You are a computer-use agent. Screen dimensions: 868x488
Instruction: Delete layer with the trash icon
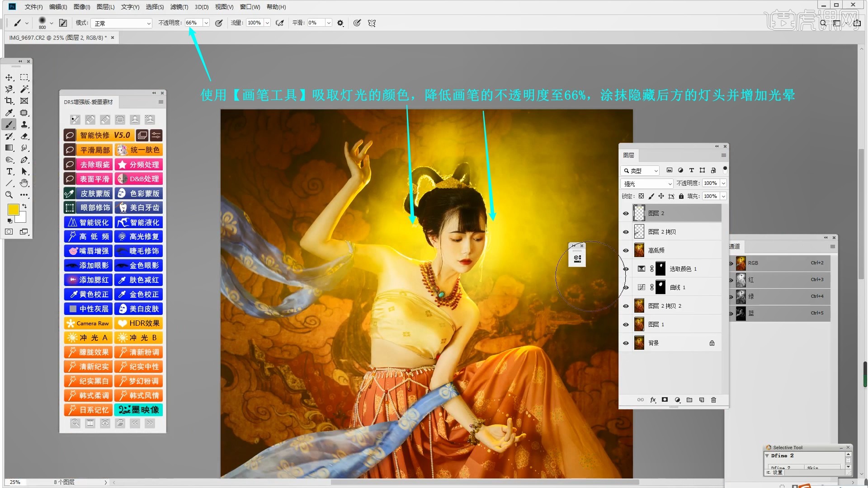click(713, 400)
